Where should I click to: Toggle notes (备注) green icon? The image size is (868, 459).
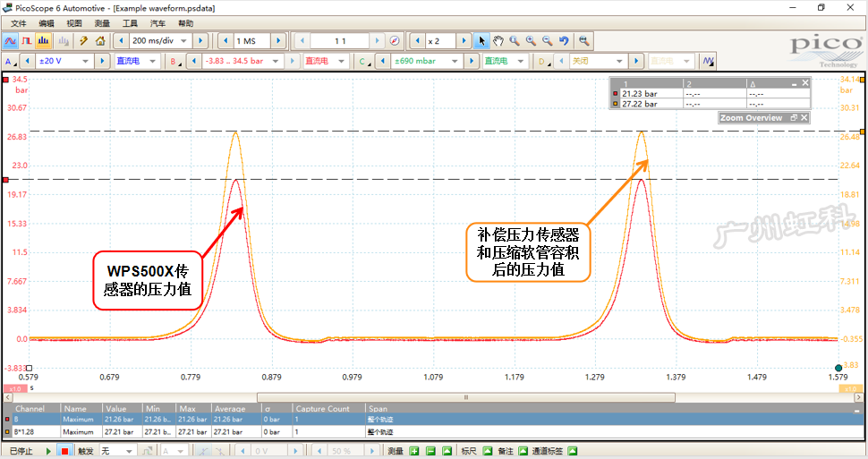click(523, 451)
